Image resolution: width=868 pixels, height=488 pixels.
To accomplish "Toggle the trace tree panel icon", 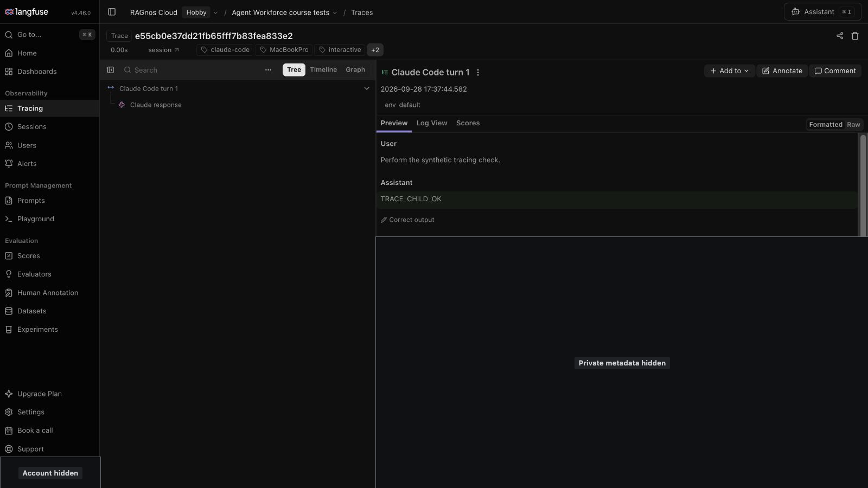I will (x=111, y=70).
